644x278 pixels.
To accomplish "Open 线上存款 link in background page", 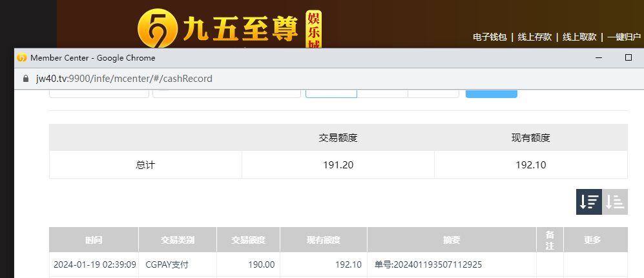I will pos(534,37).
